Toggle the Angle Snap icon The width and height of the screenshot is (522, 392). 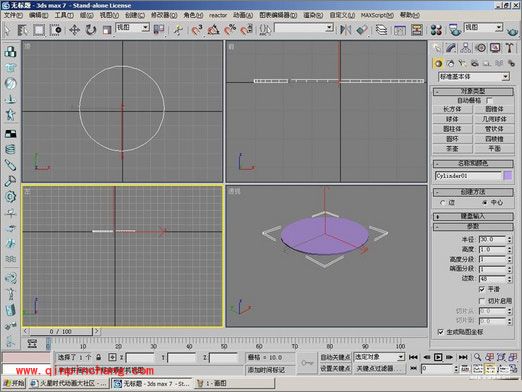[213, 30]
